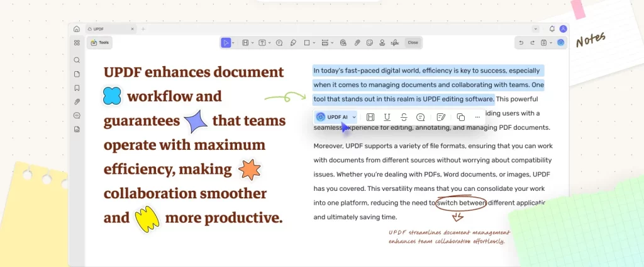Screen dimensions: 644x267
Task: Open dropdown arrow beside the cursor tool
Action: pyautogui.click(x=233, y=43)
